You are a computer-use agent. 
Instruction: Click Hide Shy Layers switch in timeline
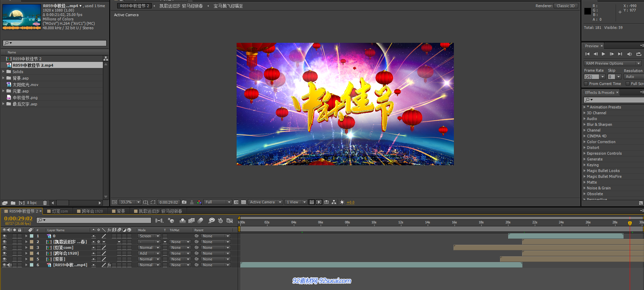click(x=183, y=221)
